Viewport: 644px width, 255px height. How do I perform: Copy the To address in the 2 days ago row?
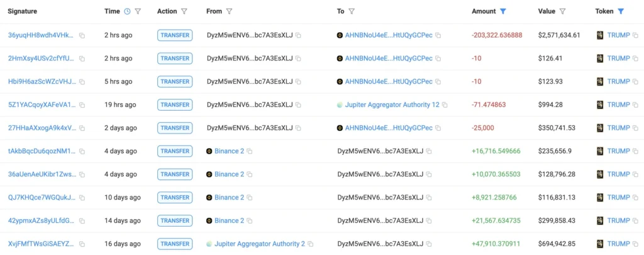click(438, 128)
